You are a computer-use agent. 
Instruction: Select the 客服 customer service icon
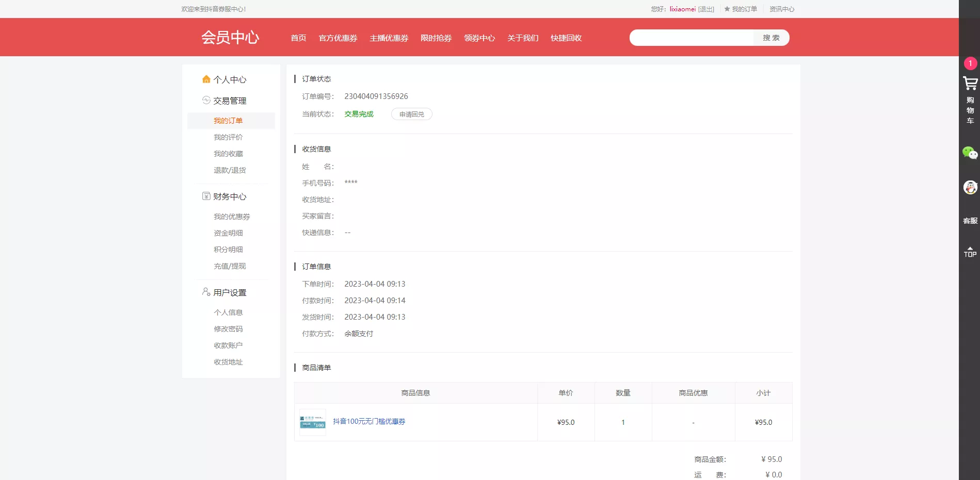point(971,221)
